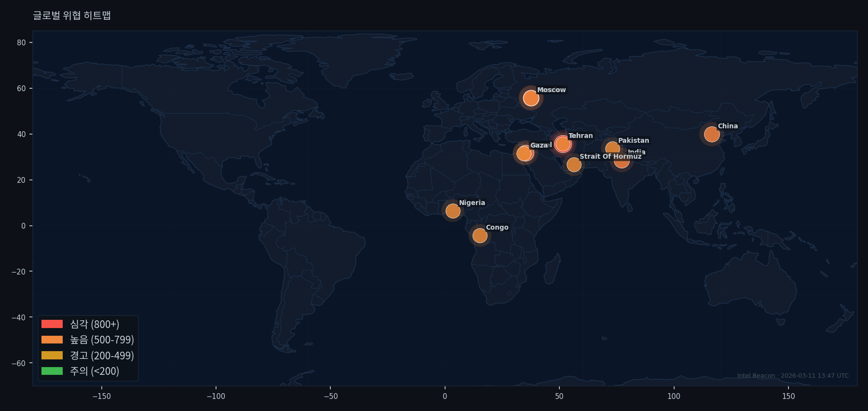Select the red Tehran threat marker
This screenshot has width=868, height=411.
coord(562,144)
